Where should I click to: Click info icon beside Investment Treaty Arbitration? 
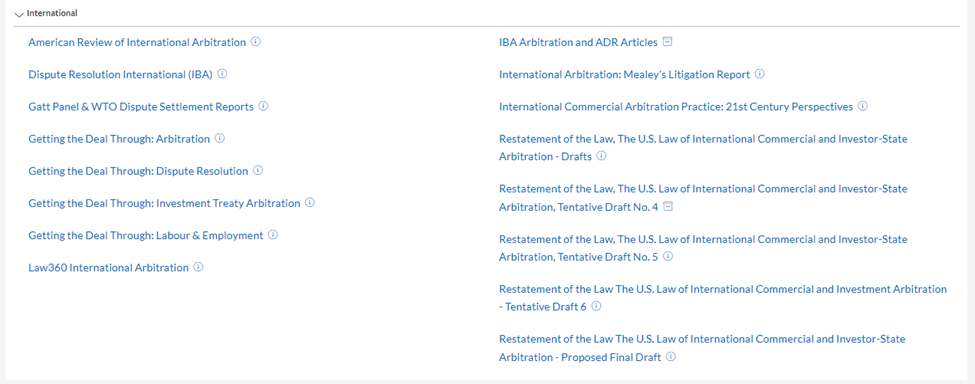310,203
